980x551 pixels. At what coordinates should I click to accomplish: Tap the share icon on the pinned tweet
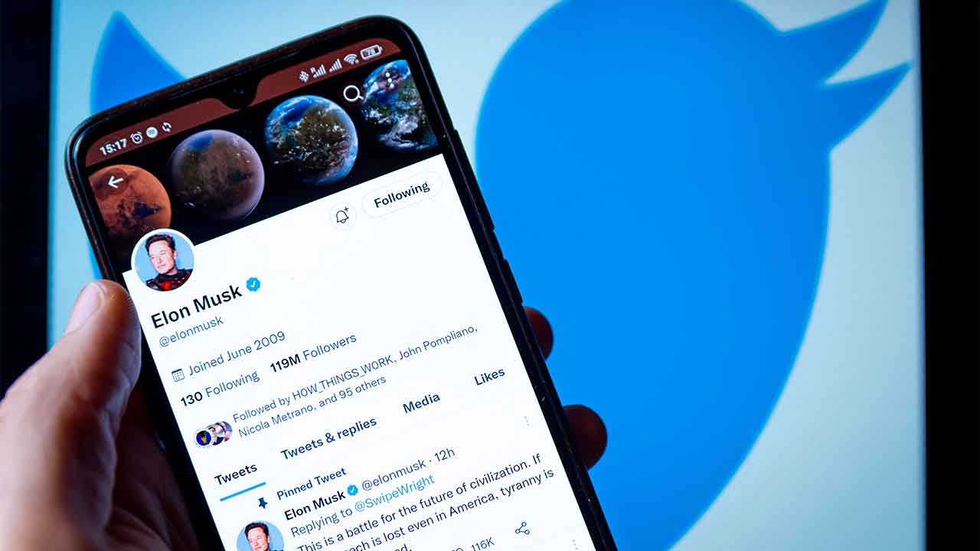[522, 529]
